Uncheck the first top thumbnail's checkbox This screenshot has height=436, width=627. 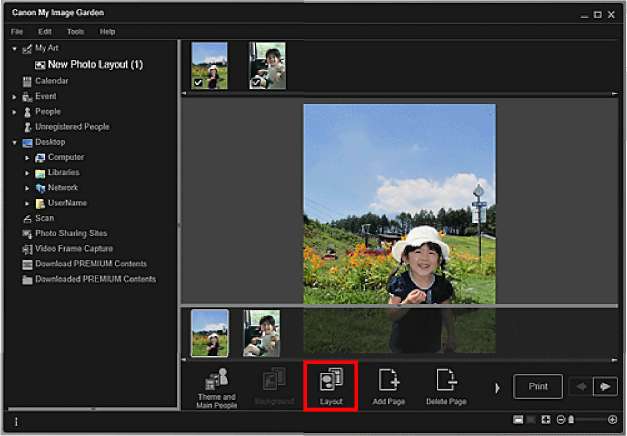point(198,83)
